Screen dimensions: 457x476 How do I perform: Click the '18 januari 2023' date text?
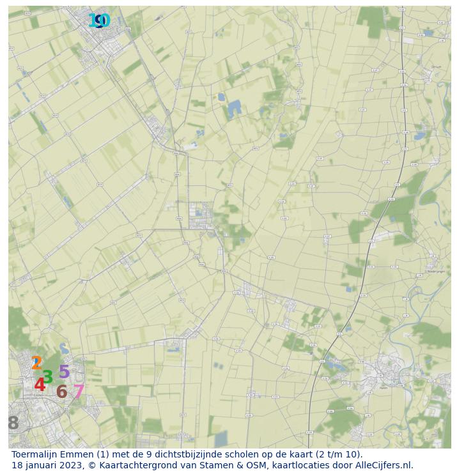[47, 465]
